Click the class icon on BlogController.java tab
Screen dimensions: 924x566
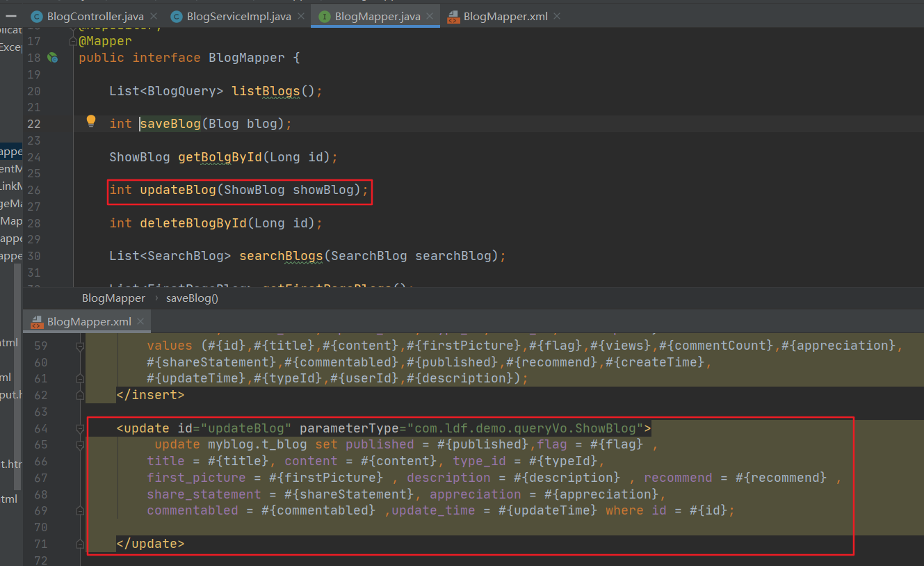pyautogui.click(x=37, y=17)
